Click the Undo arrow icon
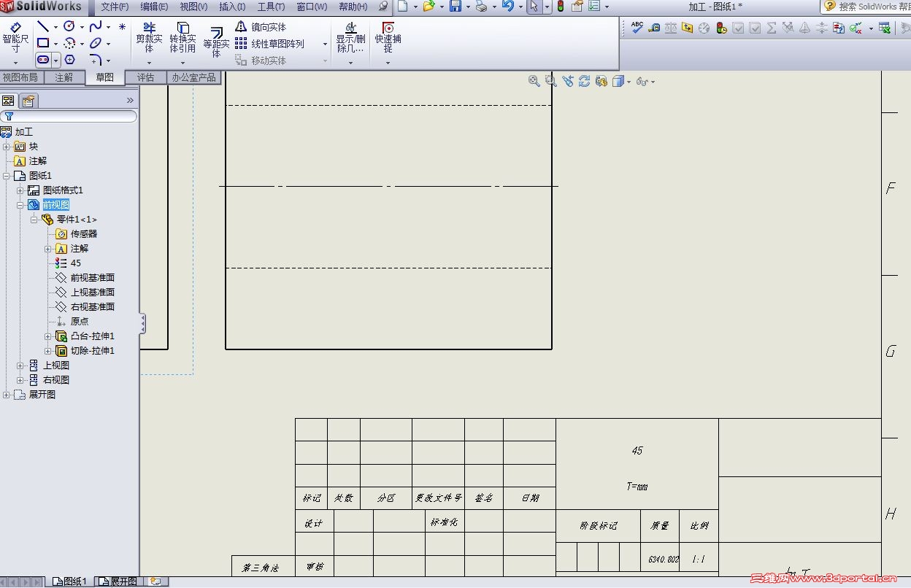 (507, 7)
